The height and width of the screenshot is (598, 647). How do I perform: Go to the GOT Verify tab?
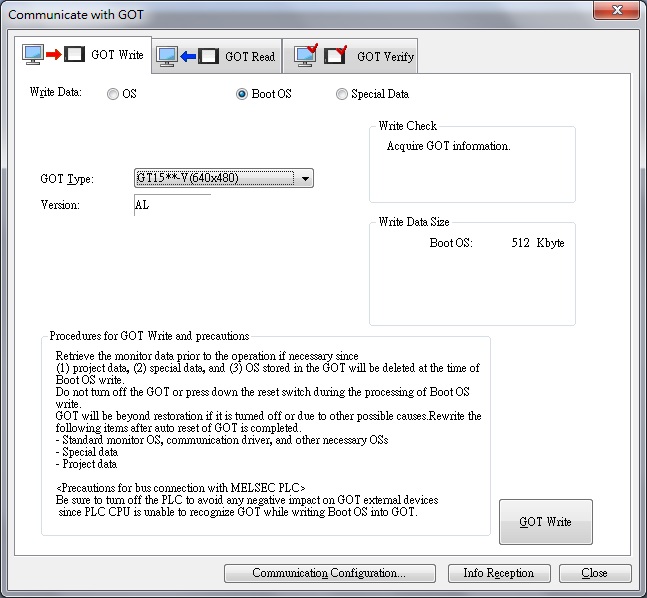[x=383, y=57]
